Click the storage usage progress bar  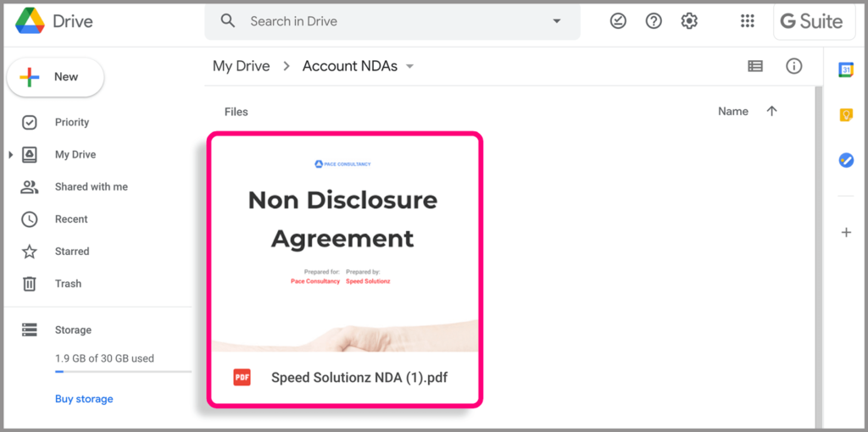(123, 372)
